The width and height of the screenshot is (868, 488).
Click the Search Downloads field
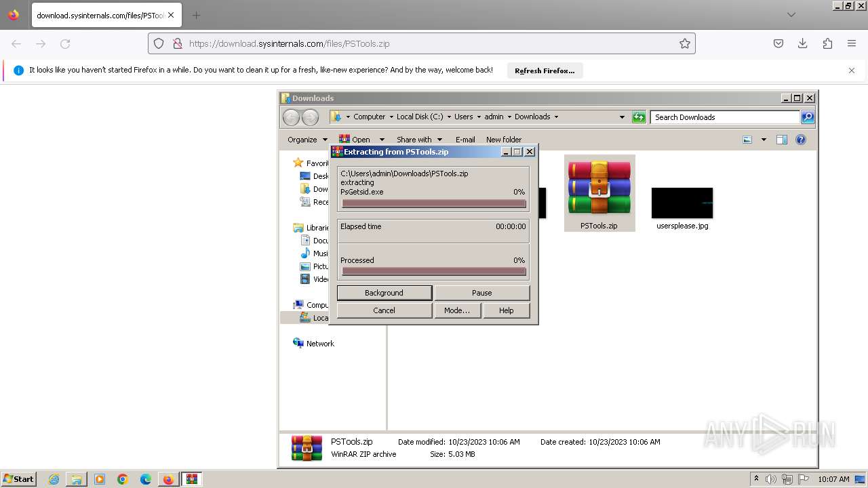coord(725,117)
